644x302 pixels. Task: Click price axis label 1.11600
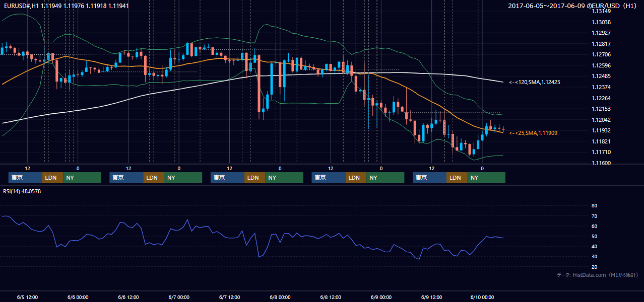[x=601, y=163]
